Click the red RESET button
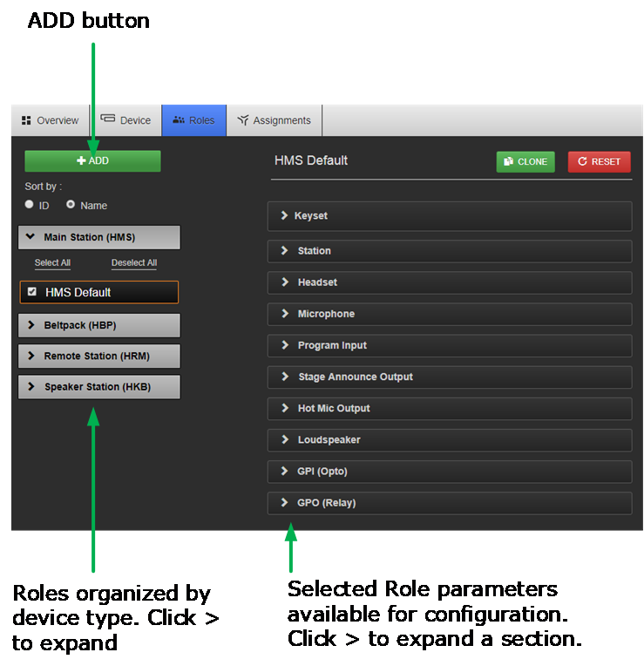Viewport: 644px width, 666px height. point(599,161)
